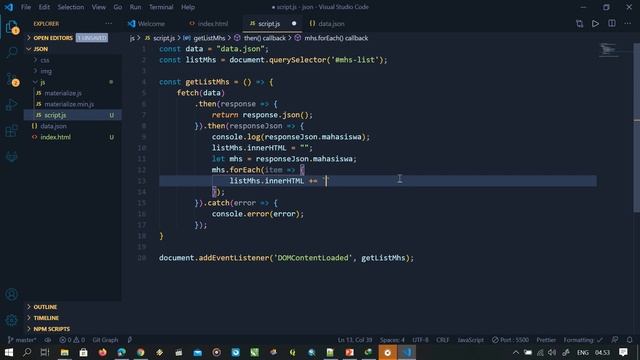This screenshot has height=360, width=640.
Task: Close the unsaved script.js tab dot
Action: click(x=294, y=24)
